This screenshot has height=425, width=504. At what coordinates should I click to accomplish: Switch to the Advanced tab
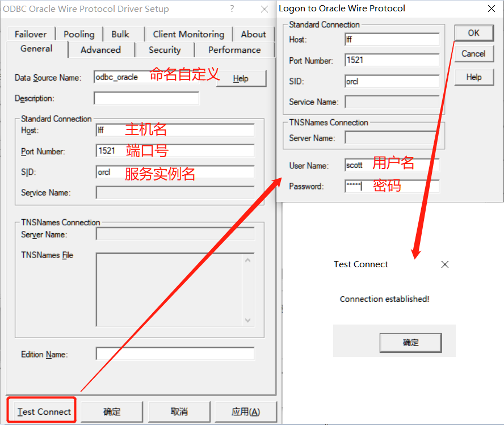click(x=100, y=50)
